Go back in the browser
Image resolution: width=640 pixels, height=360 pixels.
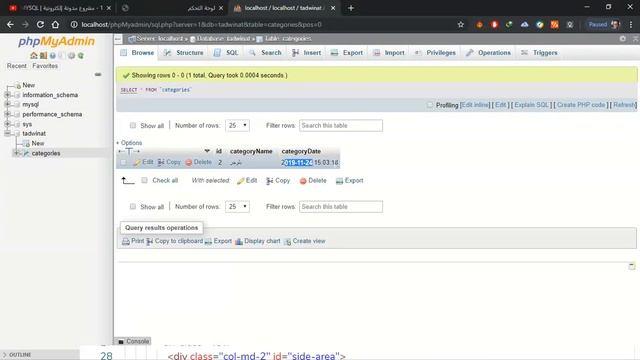(10, 24)
